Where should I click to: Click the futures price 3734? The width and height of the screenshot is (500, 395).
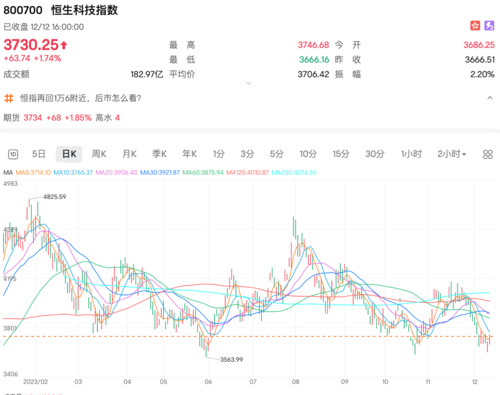[x=33, y=118]
